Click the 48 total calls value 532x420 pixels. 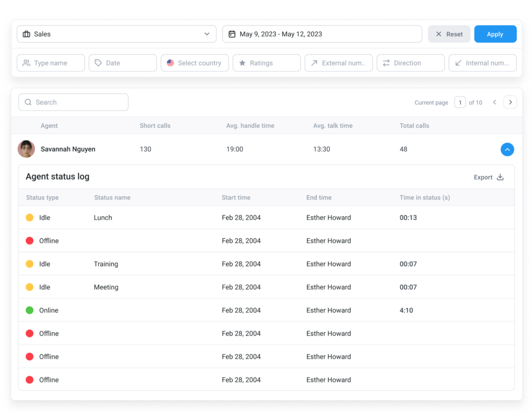point(403,149)
